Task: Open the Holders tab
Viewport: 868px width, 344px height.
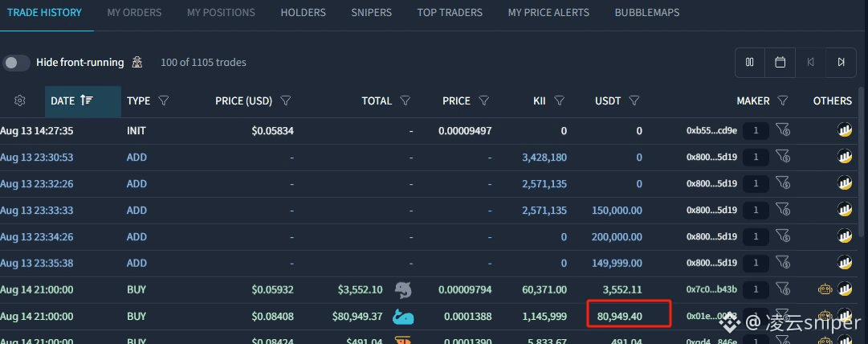Action: coord(304,12)
